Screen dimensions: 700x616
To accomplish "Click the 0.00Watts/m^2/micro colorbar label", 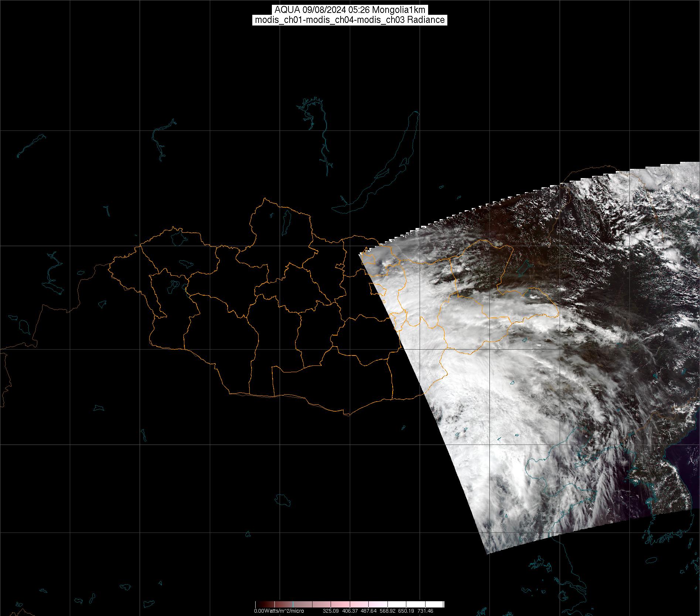I will (x=279, y=611).
